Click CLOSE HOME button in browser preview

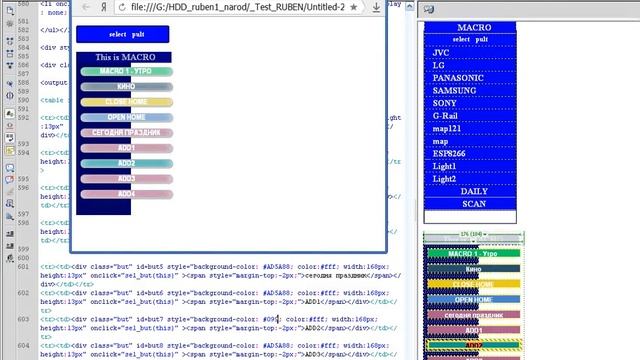127,102
